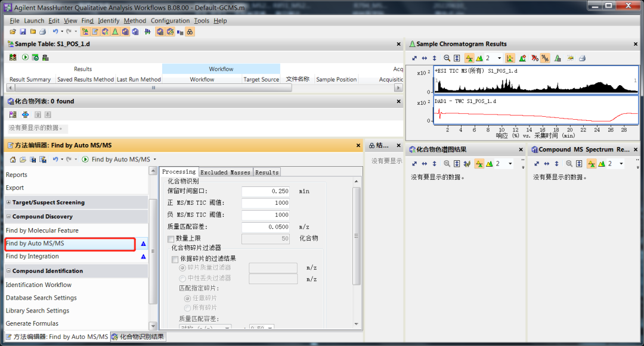Toggle the overlay mode icon in Compound MS Spectrum toolbar
Viewport: 644px width, 346px height.
601,164
